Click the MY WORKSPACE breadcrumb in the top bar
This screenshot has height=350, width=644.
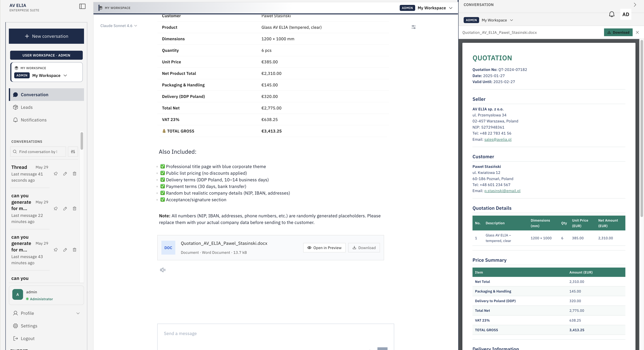117,8
